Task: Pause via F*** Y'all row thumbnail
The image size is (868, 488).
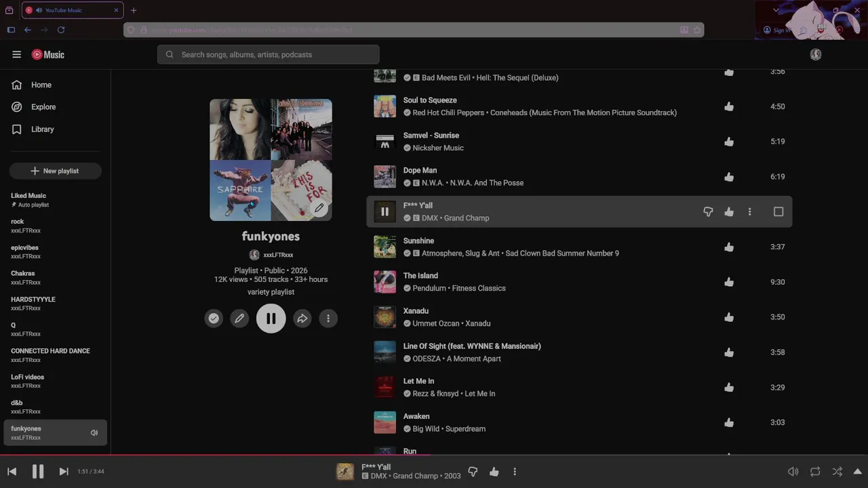Action: pyautogui.click(x=384, y=211)
